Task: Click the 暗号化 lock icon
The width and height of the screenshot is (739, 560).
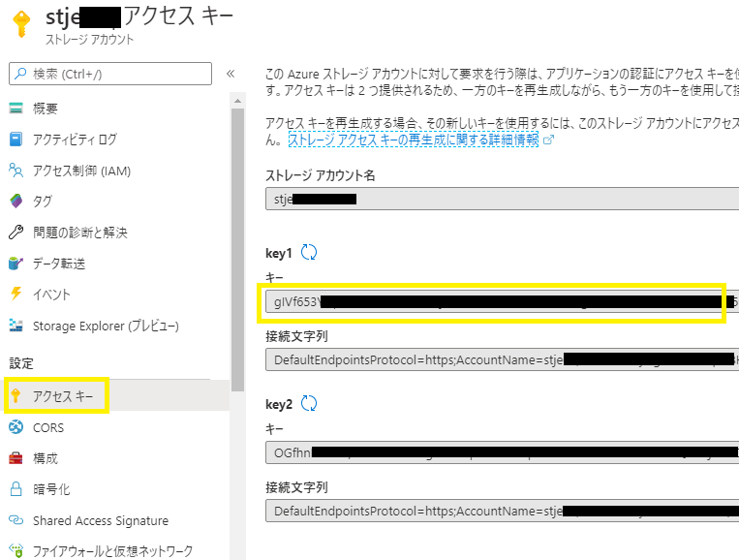Action: click(x=16, y=489)
